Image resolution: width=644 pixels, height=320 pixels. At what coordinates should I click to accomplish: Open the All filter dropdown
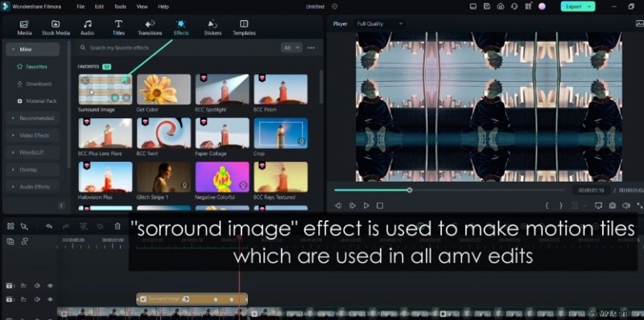[x=291, y=47]
